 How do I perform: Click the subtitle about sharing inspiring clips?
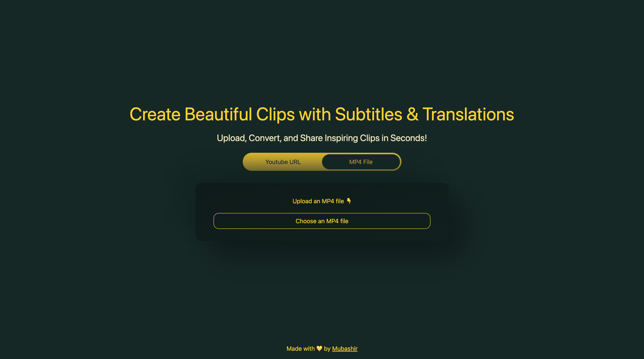[322, 138]
